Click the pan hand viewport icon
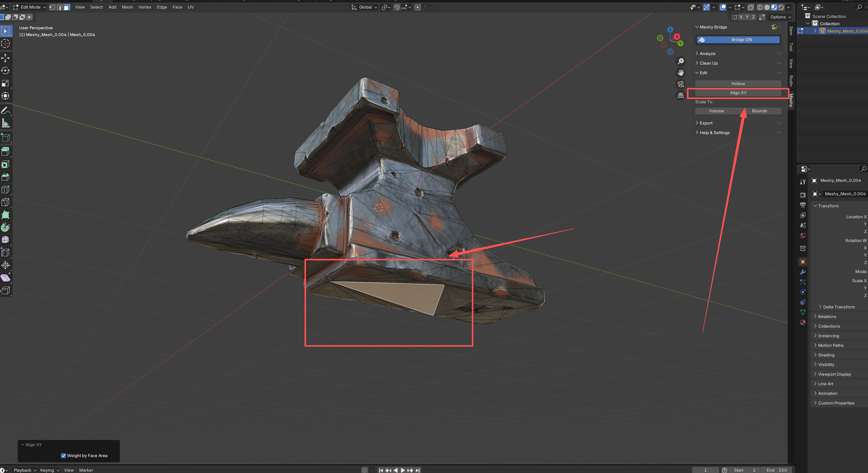Viewport: 868px width, 473px height. (681, 73)
